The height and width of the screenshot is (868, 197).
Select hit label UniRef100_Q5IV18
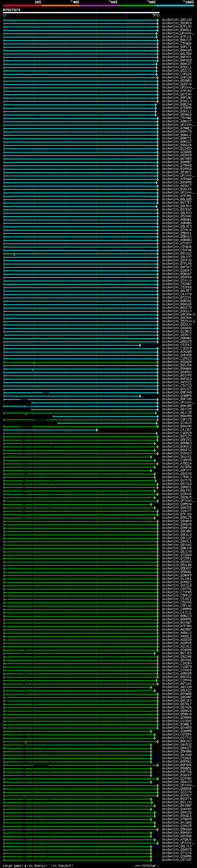pos(177,484)
